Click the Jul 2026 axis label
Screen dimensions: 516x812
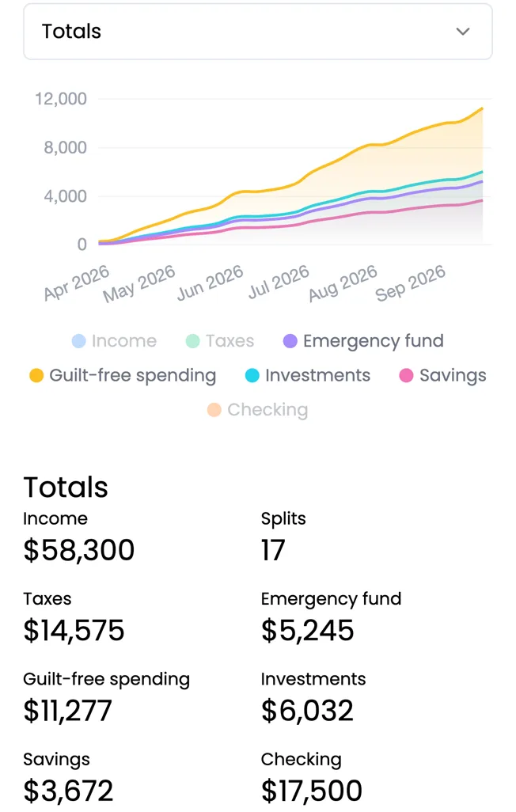[x=279, y=282]
